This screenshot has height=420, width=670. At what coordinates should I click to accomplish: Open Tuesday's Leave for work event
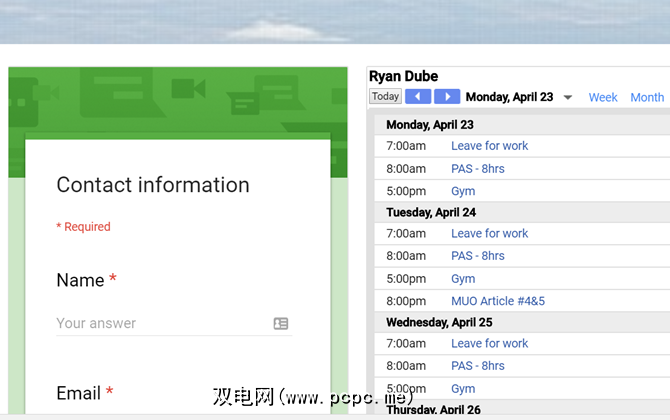[490, 233]
